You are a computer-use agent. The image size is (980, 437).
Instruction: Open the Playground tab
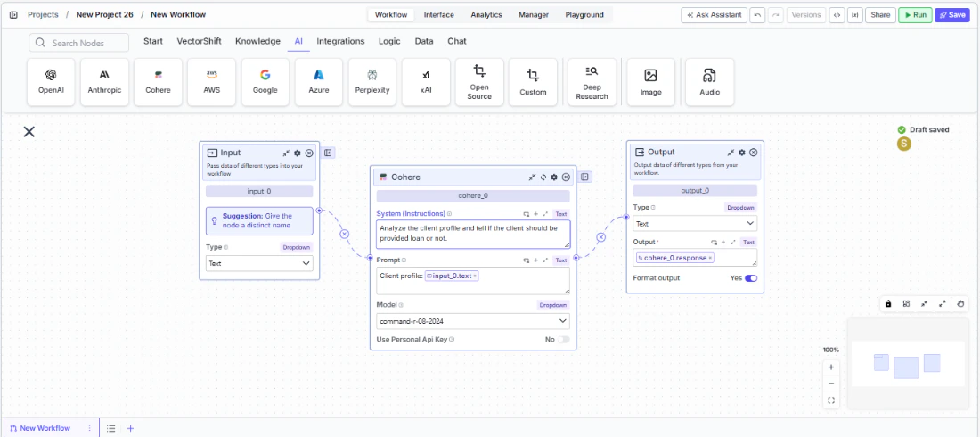coord(584,15)
